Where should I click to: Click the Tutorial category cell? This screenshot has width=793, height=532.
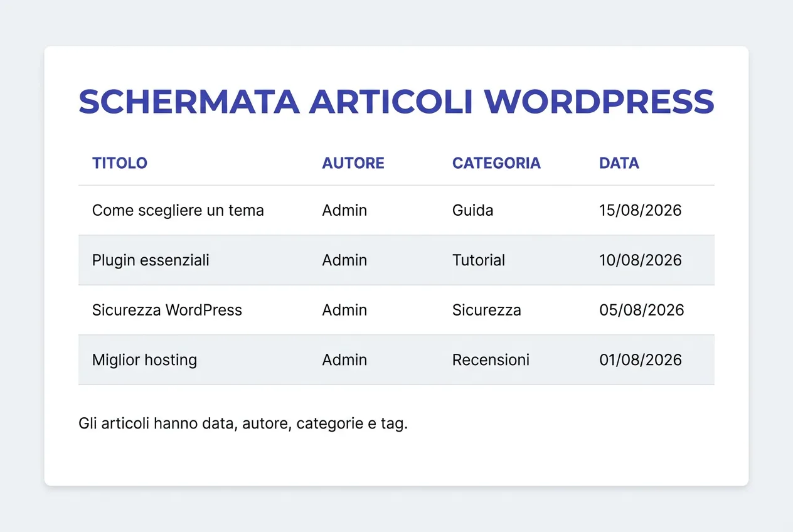tap(479, 260)
